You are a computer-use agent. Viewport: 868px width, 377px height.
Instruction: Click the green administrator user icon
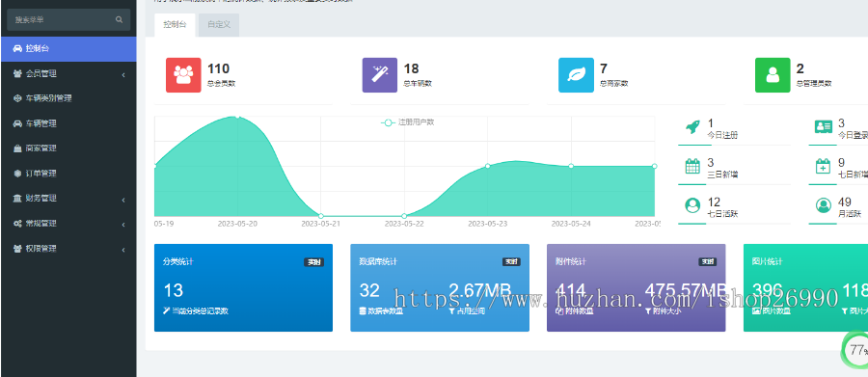pos(773,75)
